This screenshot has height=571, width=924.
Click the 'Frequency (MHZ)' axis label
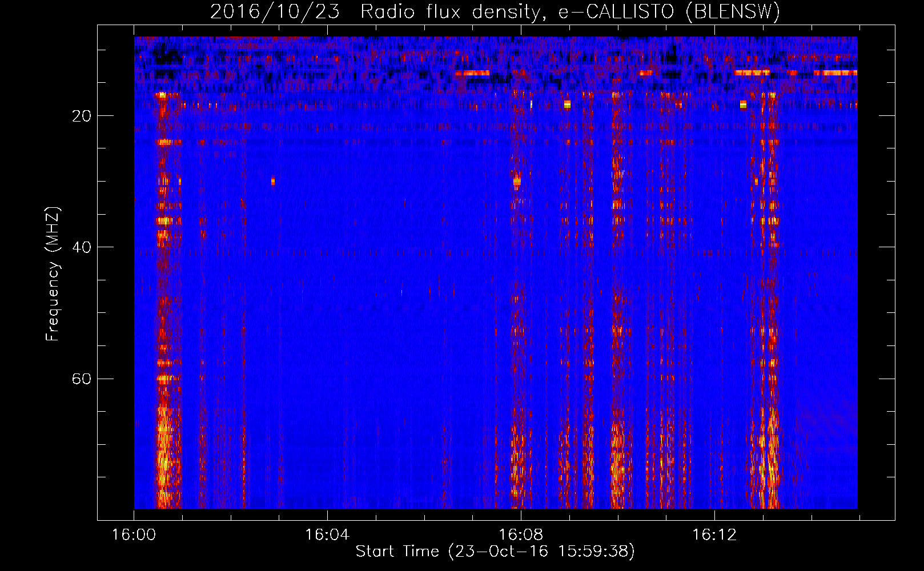52,274
